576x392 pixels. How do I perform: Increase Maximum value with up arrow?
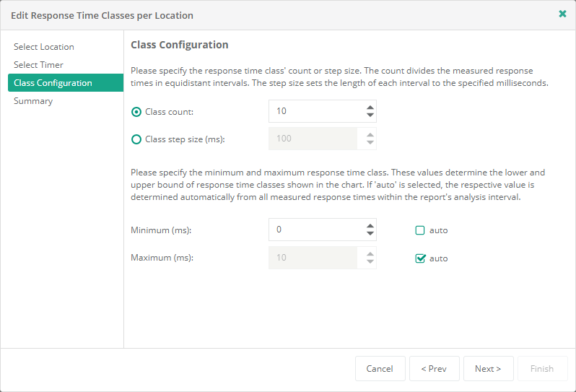coord(370,254)
